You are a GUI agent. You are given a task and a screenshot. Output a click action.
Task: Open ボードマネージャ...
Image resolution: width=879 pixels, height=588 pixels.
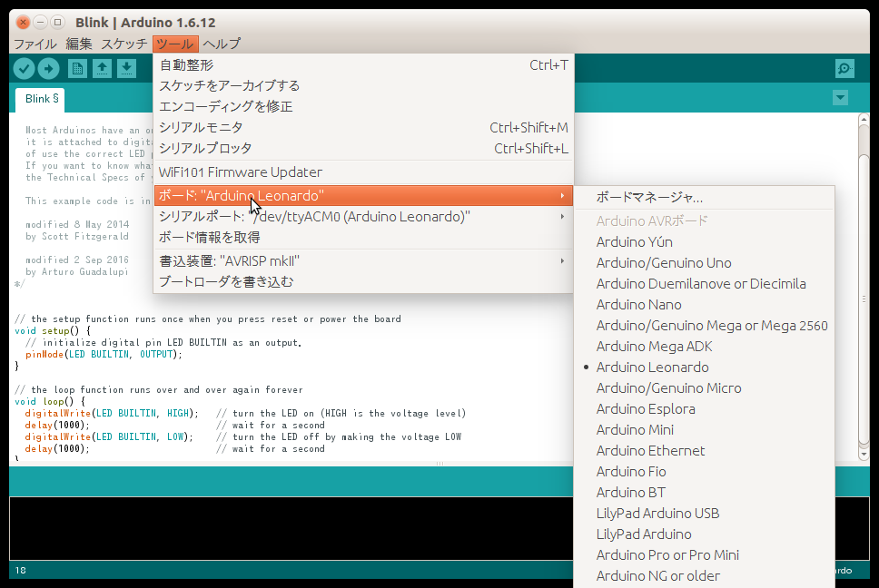704,197
